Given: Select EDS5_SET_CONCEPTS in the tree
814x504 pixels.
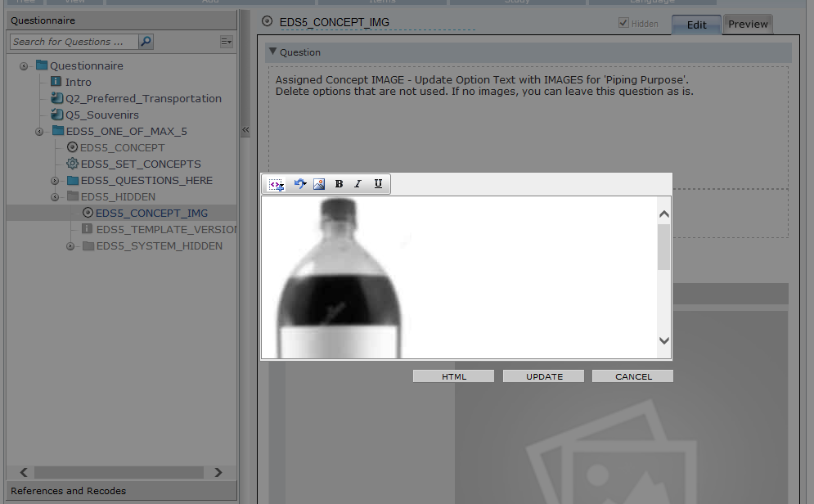Looking at the screenshot, I should coord(141,164).
